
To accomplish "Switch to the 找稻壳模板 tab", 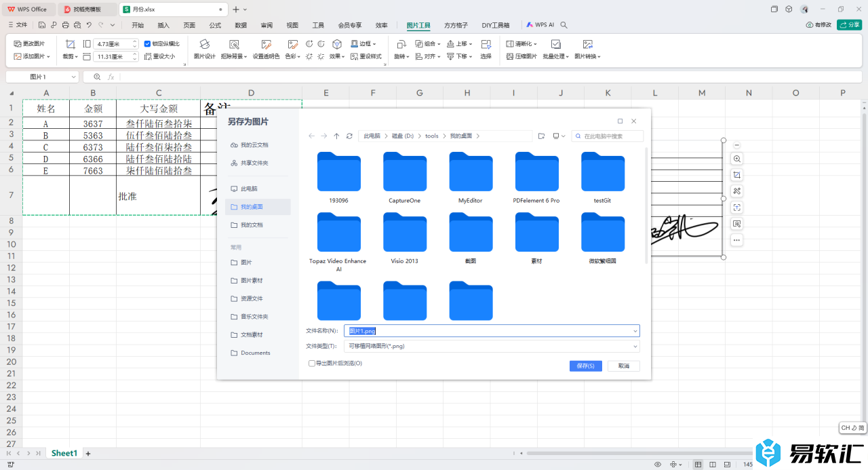I will click(x=87, y=9).
